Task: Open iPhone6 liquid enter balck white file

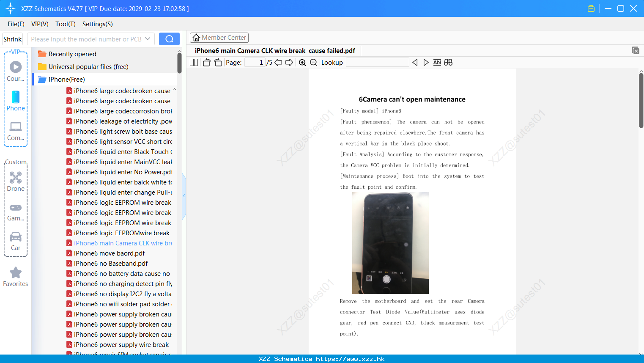Action: pyautogui.click(x=119, y=182)
